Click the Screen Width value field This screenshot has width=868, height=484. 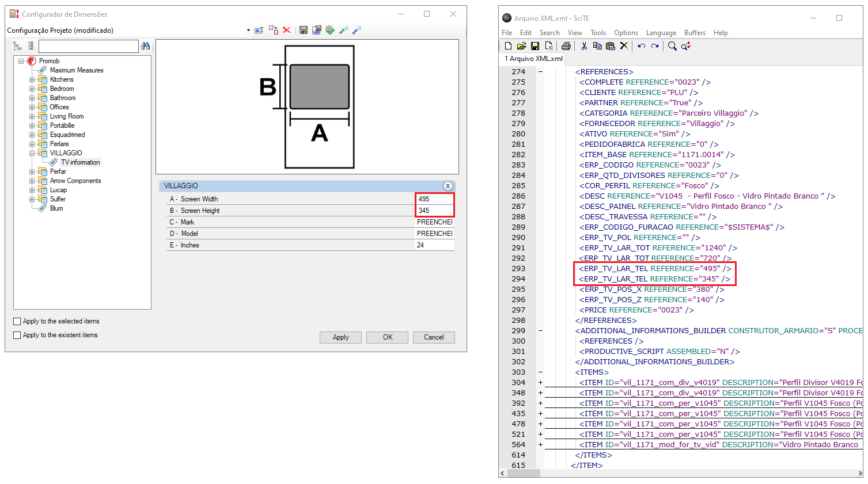coord(434,199)
